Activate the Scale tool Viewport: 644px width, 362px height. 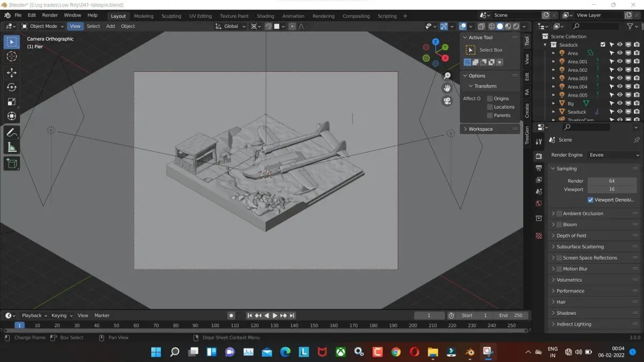(12, 101)
